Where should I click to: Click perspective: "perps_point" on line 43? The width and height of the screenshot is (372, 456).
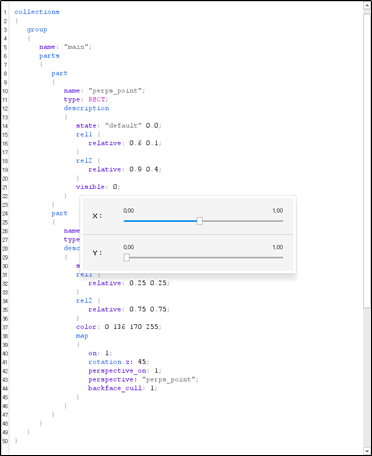tap(143, 379)
